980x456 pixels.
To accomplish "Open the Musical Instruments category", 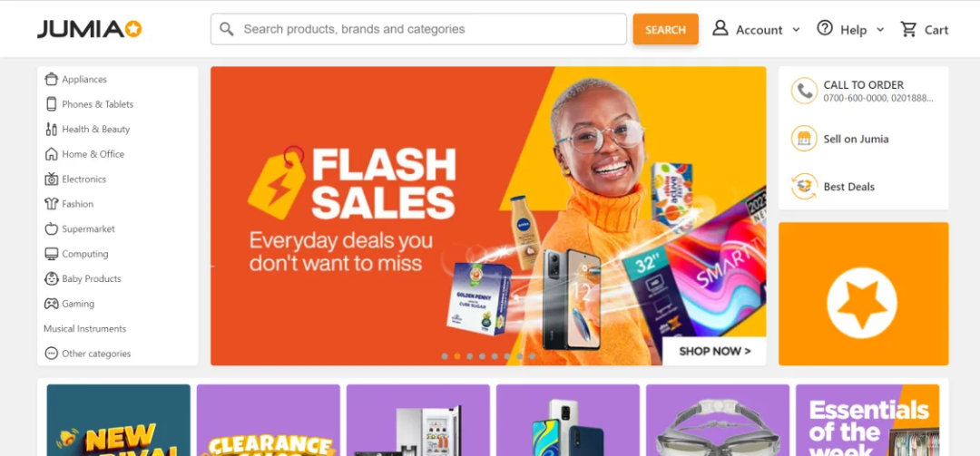I will [85, 328].
